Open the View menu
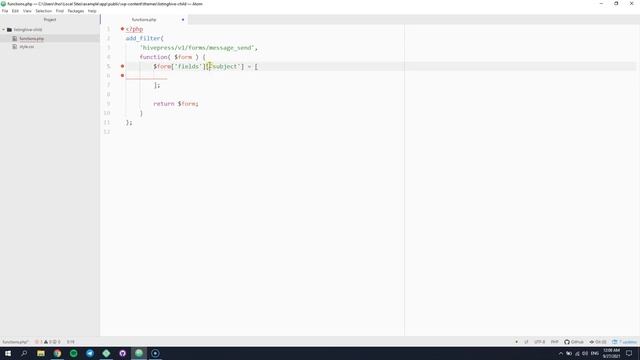The image size is (640, 360). click(x=27, y=11)
